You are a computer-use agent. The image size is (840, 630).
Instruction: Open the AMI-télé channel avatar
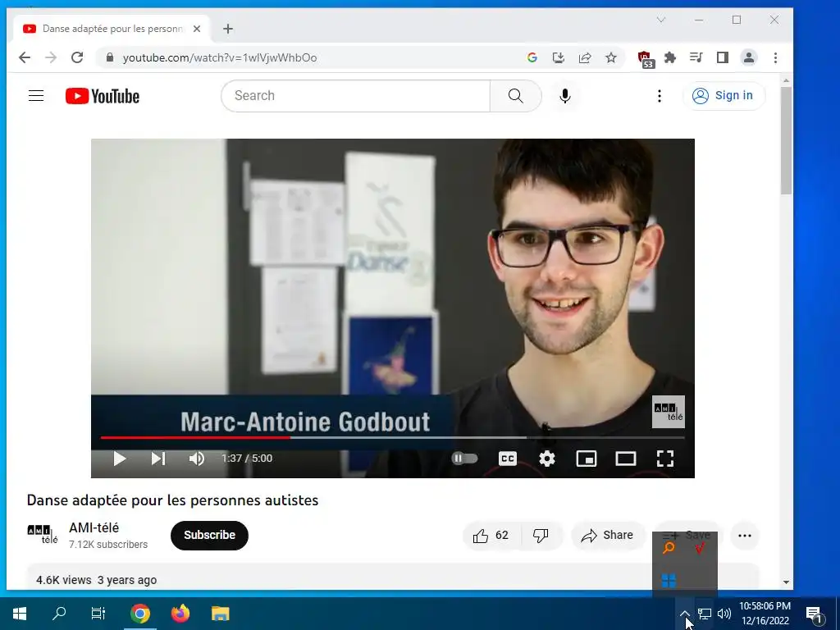(x=43, y=534)
